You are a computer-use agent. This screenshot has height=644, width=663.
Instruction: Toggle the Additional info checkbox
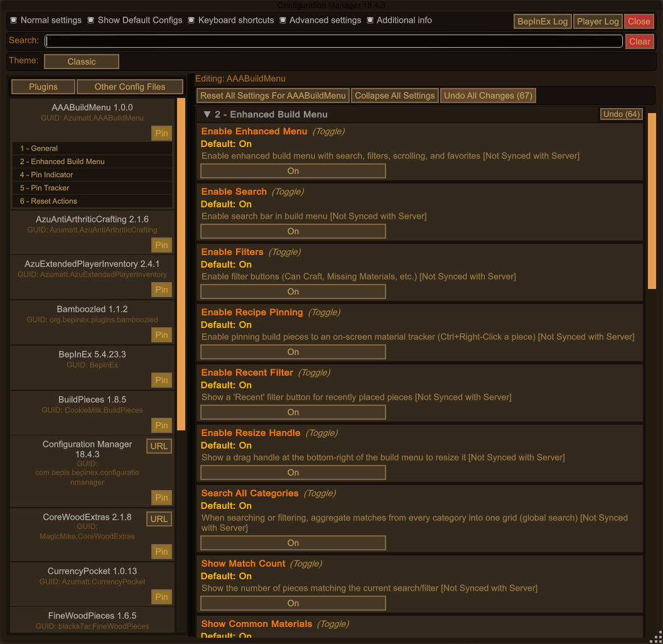pyautogui.click(x=370, y=20)
